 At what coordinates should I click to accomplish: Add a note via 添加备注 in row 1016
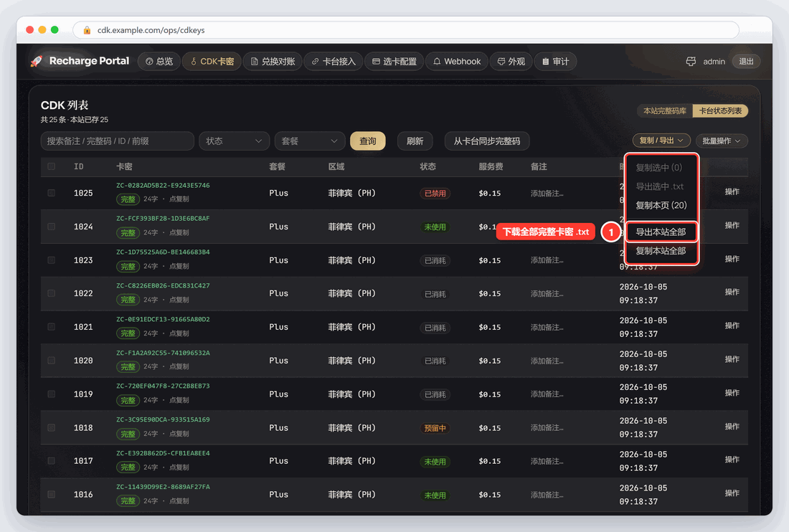pyautogui.click(x=547, y=495)
